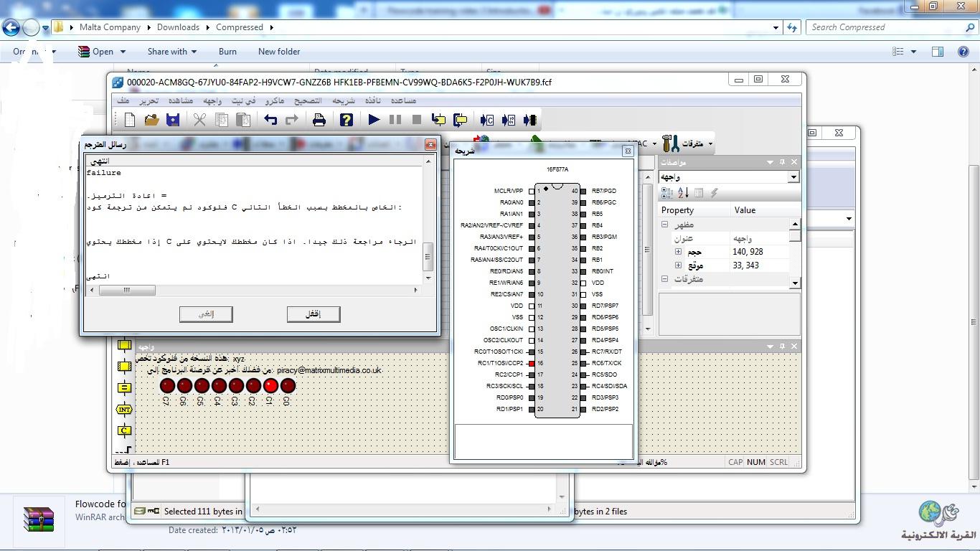Start simulation with the Run play icon
Viewport: 980px width, 551px height.
click(x=374, y=120)
